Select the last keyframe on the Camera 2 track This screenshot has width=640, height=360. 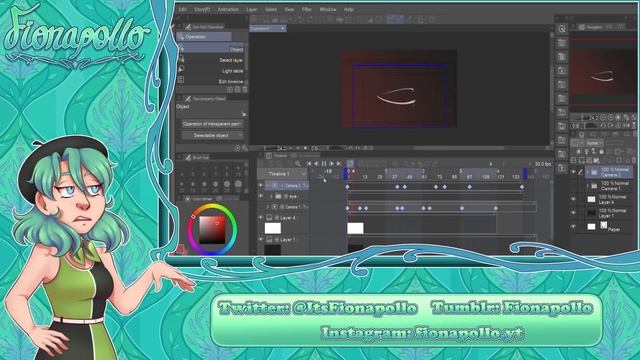tap(522, 187)
